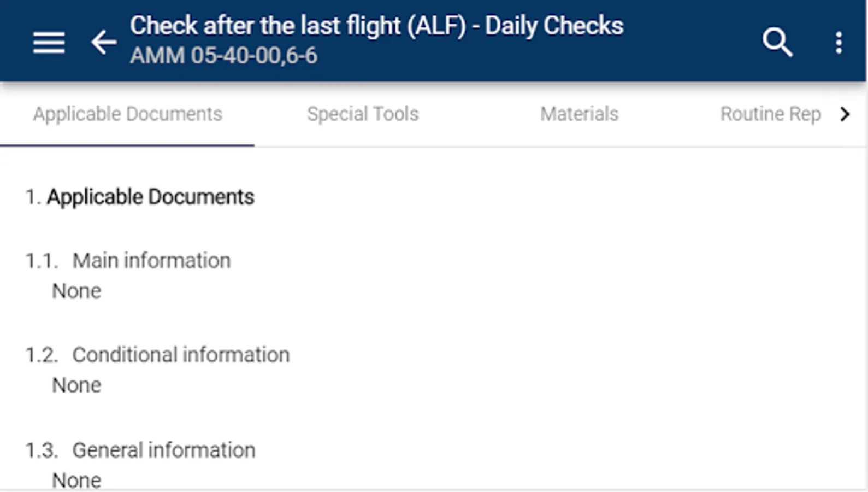Open the hamburger navigation menu
This screenshot has height=492, width=868.
pyautogui.click(x=49, y=42)
